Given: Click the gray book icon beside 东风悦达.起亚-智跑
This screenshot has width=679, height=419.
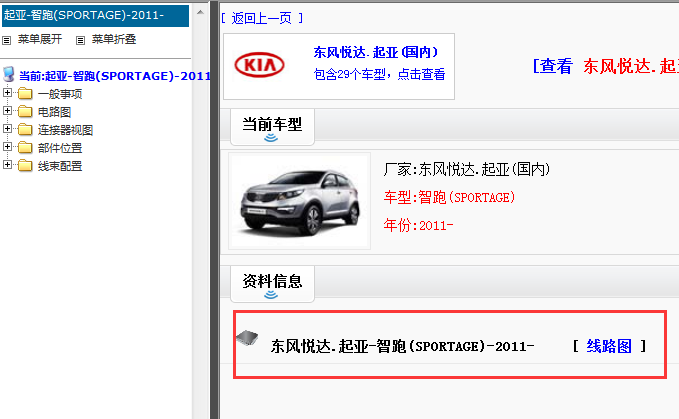Looking at the screenshot, I should point(247,337).
